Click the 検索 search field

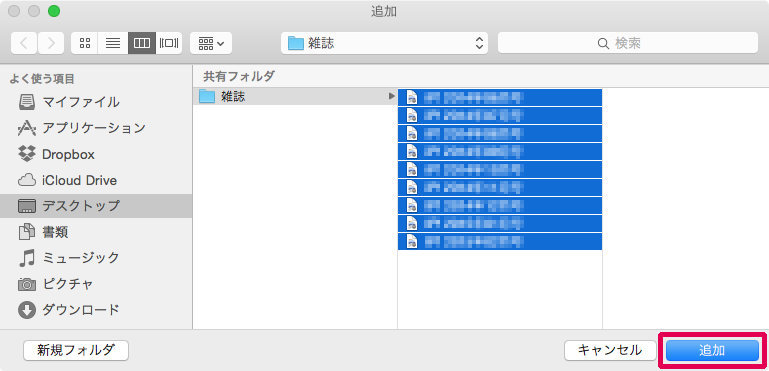(x=628, y=43)
